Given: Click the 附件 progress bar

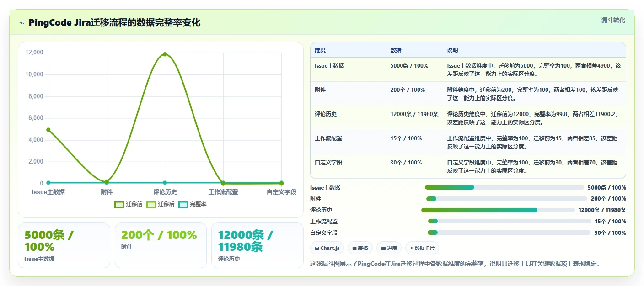Looking at the screenshot, I should [x=506, y=199].
